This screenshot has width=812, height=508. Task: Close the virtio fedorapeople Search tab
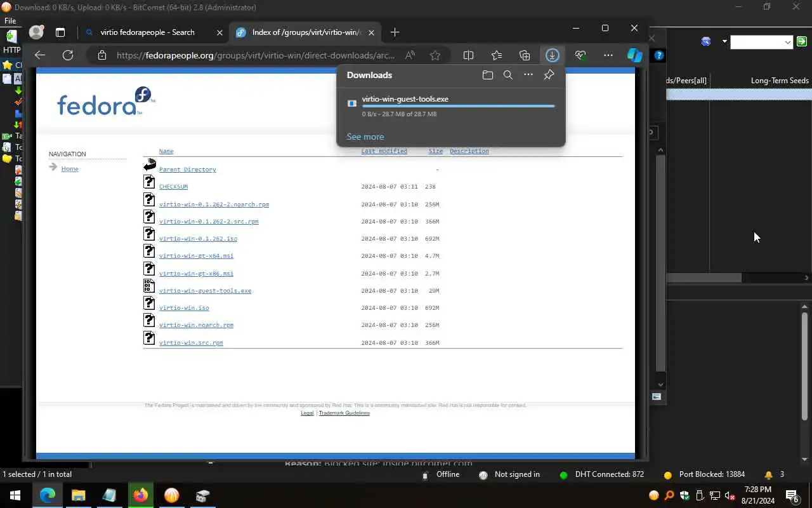coord(219,32)
